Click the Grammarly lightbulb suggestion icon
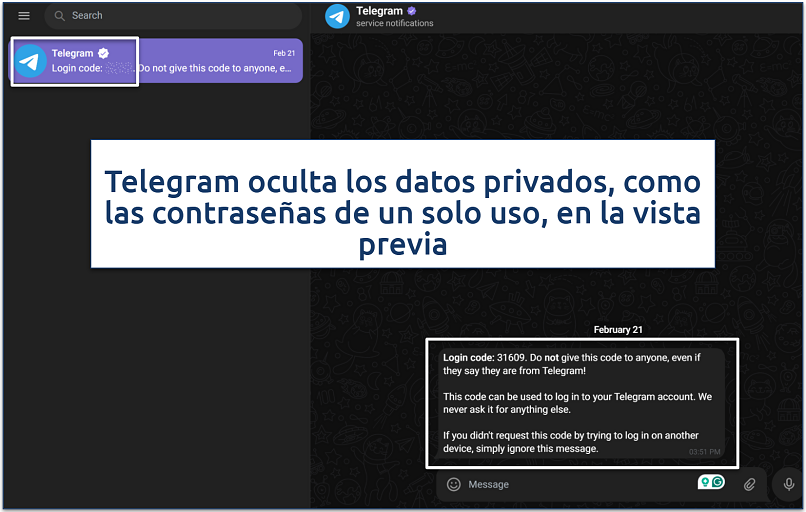This screenshot has width=806, height=512. click(704, 483)
